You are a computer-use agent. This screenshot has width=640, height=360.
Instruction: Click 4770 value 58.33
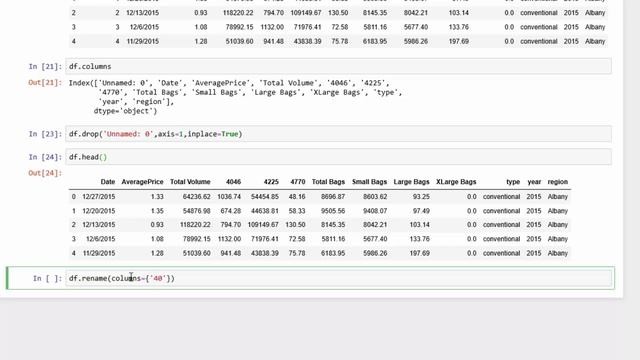tap(297, 211)
